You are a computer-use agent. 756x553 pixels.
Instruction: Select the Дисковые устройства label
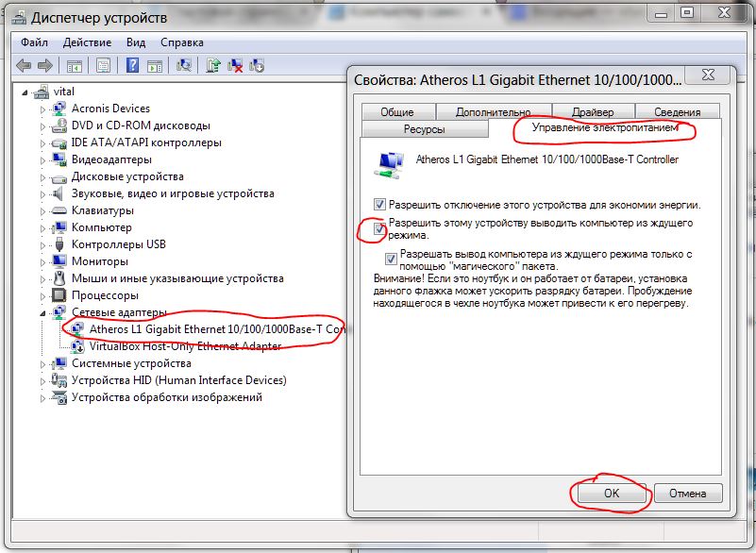pyautogui.click(x=127, y=176)
